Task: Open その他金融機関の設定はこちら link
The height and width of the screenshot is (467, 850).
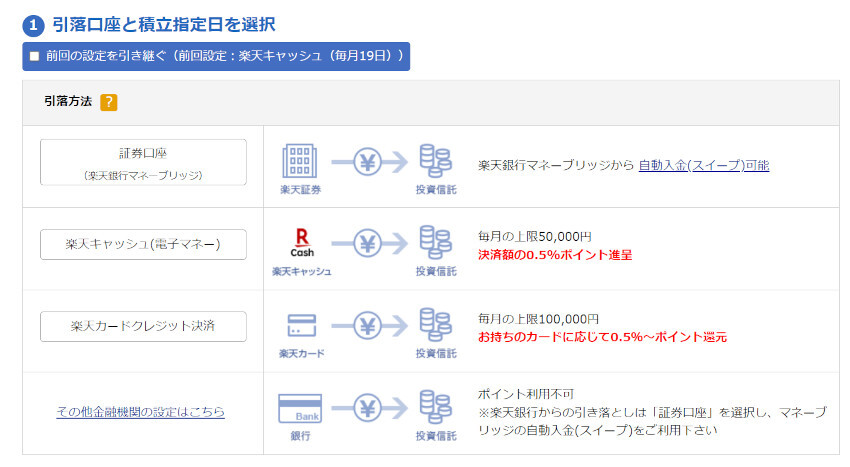Action: (x=141, y=411)
